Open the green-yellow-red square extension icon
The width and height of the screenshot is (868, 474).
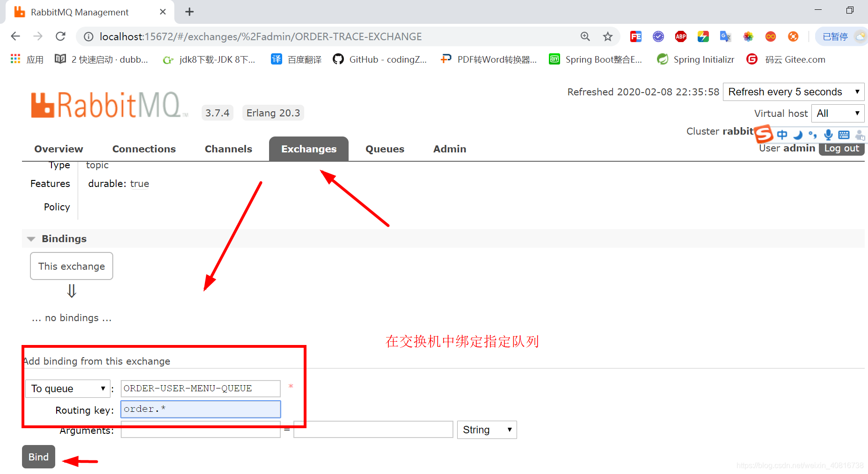[x=703, y=36]
